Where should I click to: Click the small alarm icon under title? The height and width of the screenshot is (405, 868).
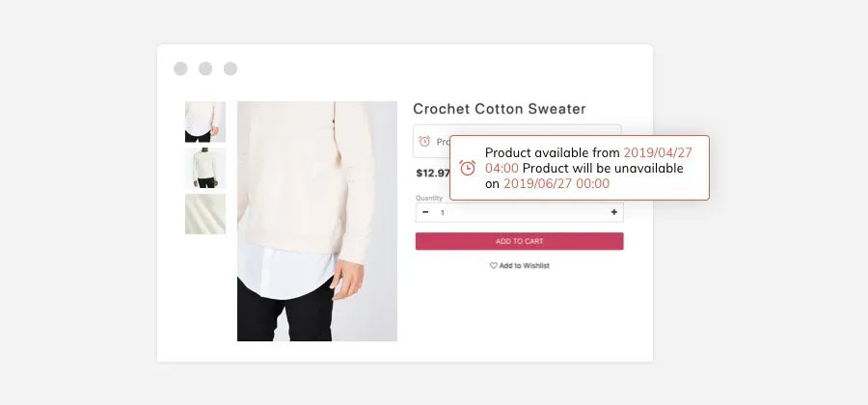point(424,141)
